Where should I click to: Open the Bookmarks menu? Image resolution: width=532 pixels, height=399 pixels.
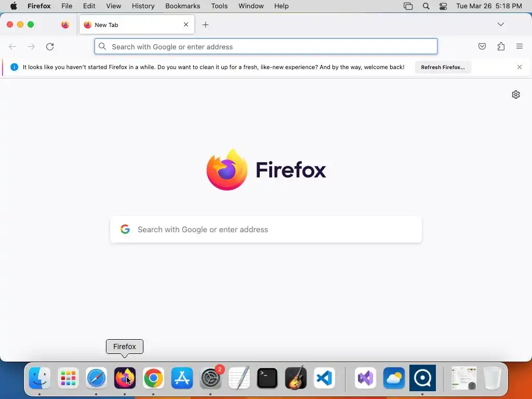click(183, 6)
